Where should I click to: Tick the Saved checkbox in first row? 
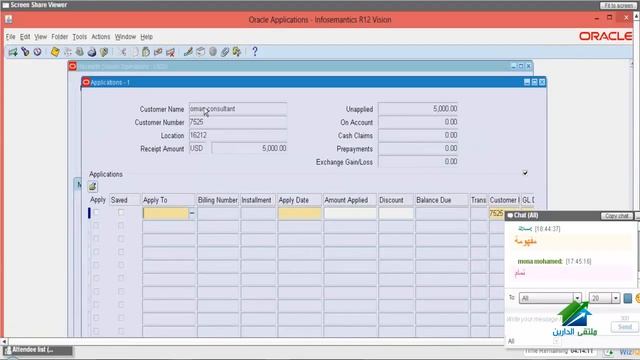tap(121, 212)
